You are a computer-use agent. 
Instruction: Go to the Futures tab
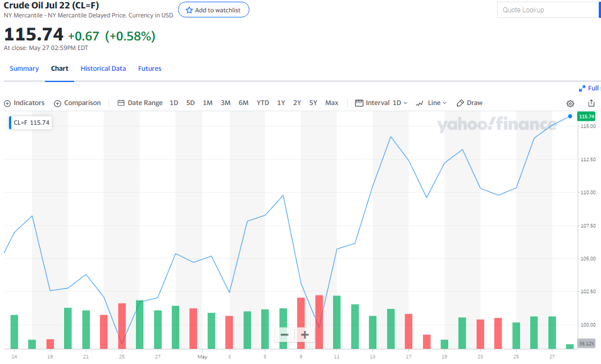pos(149,69)
